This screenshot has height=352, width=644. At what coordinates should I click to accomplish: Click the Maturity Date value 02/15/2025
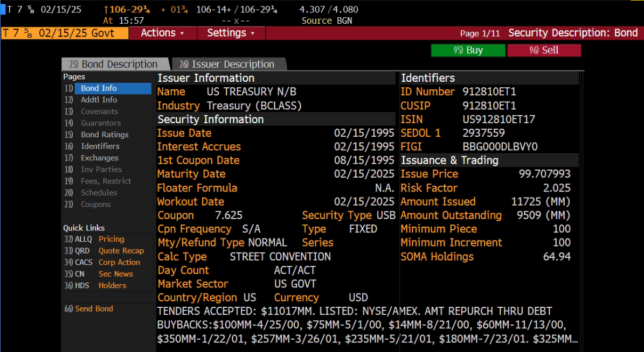tap(364, 174)
